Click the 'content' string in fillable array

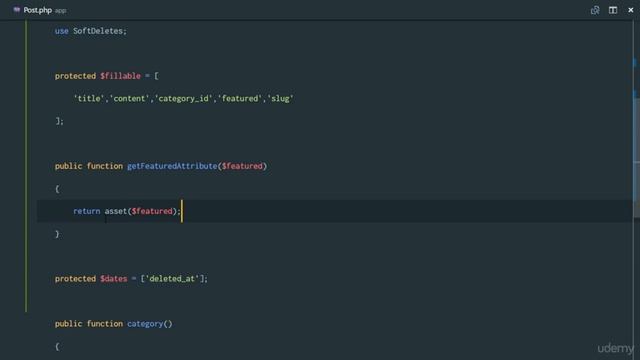[129, 98]
